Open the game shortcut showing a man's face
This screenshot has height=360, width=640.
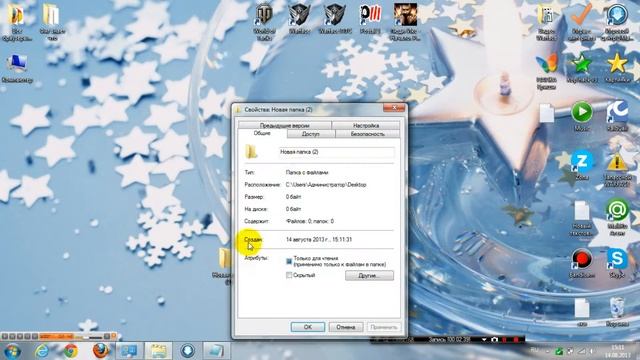(405, 21)
